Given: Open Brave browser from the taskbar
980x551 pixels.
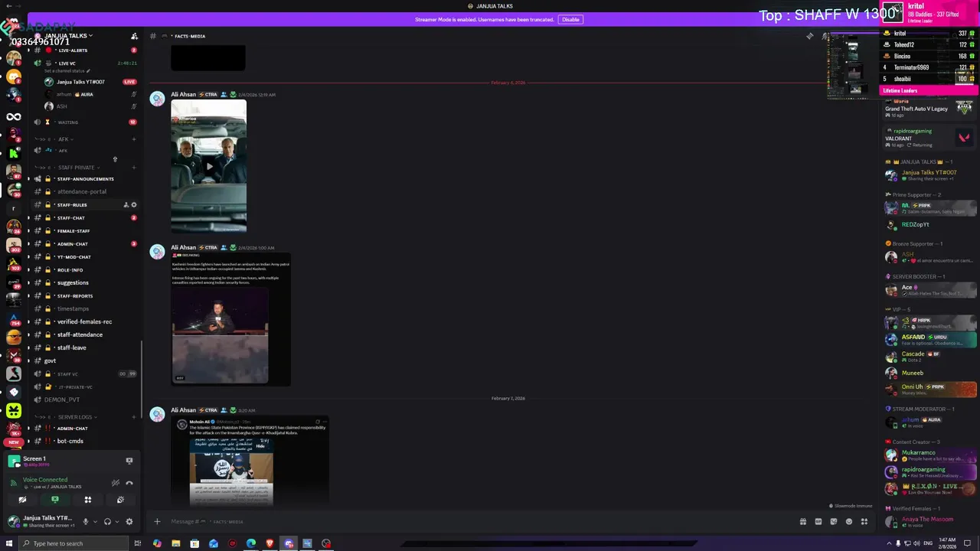Looking at the screenshot, I should point(269,543).
